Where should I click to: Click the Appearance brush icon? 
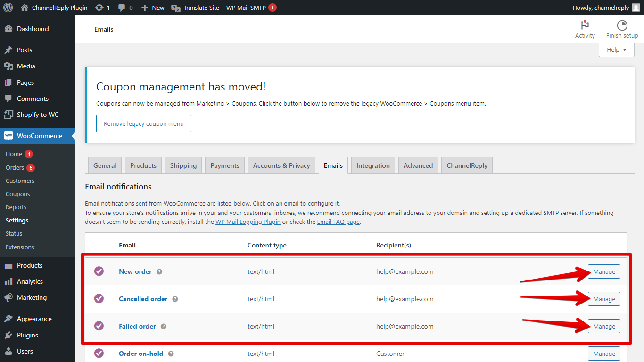pyautogui.click(x=8, y=319)
